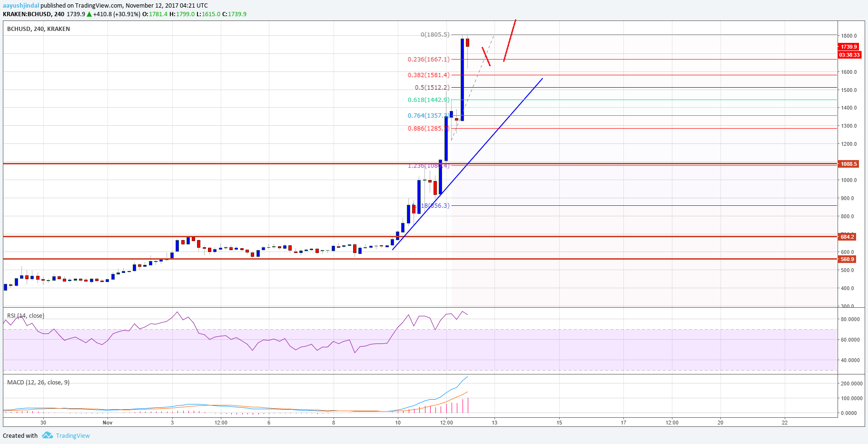Click the 80.0000 RSI axis label

850,319
